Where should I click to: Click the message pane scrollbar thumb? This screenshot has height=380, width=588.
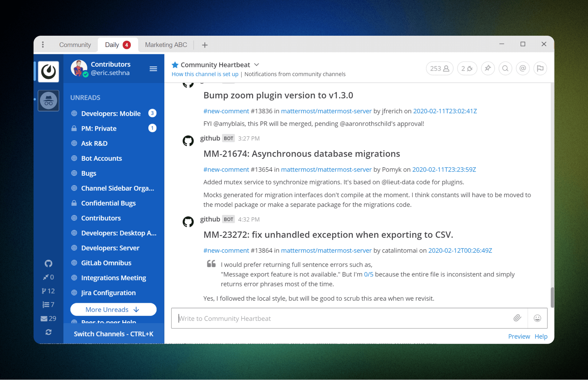click(552, 297)
